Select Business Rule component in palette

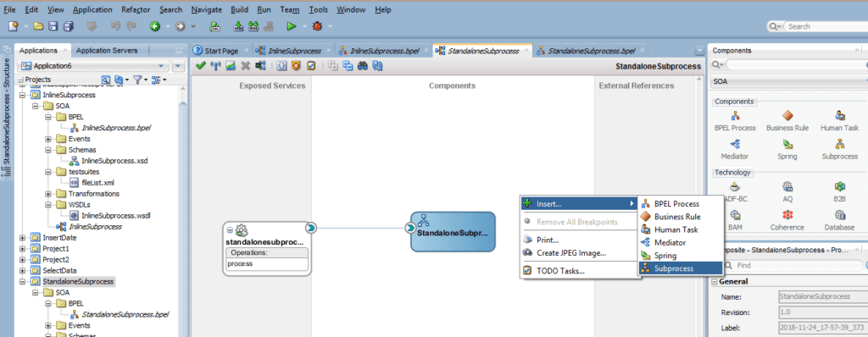787,120
